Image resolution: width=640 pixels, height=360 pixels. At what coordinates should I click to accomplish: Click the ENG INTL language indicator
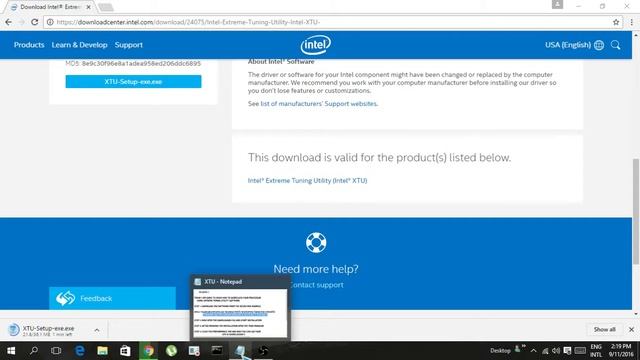point(596,351)
